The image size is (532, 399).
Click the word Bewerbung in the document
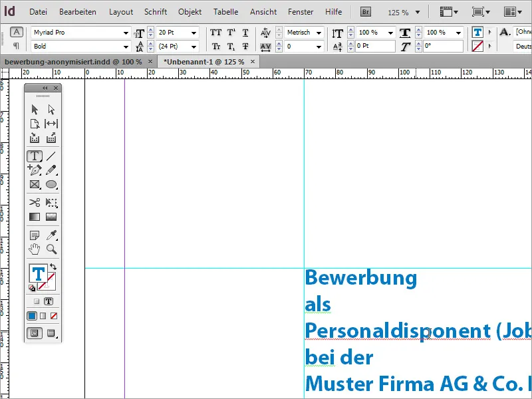(361, 278)
